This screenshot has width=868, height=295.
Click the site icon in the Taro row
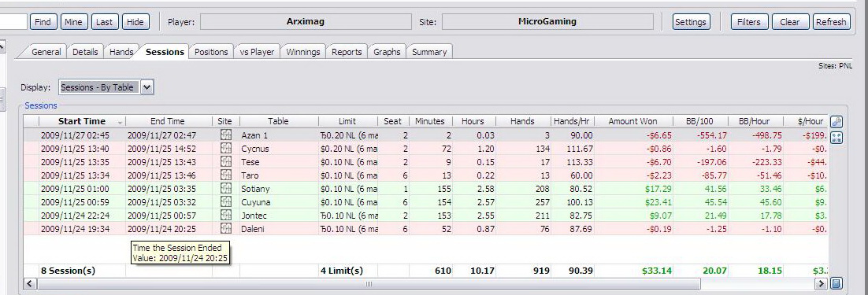click(225, 175)
